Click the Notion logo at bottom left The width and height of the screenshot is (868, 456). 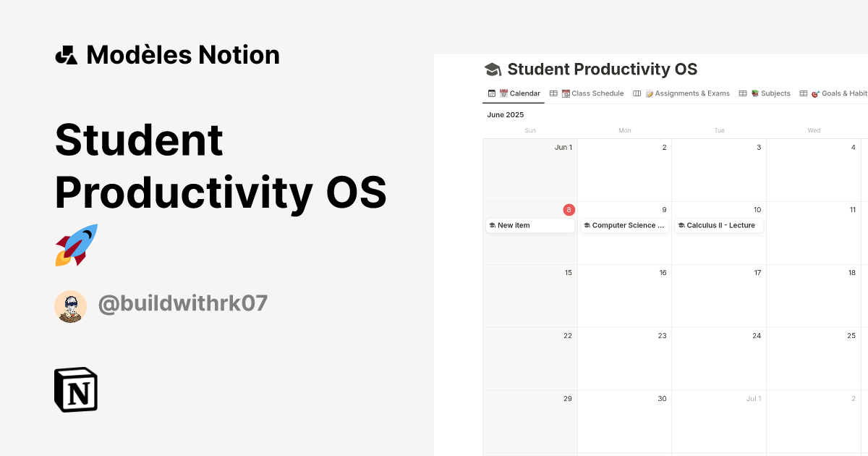[75, 389]
